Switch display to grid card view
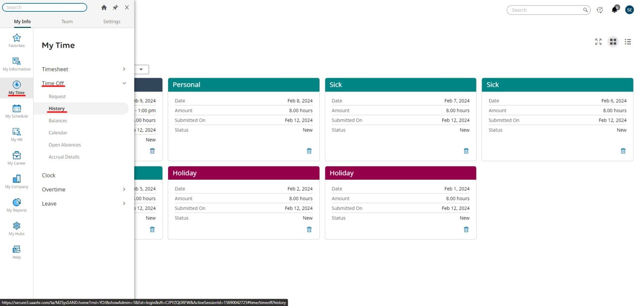This screenshot has height=306, width=644. (x=613, y=42)
